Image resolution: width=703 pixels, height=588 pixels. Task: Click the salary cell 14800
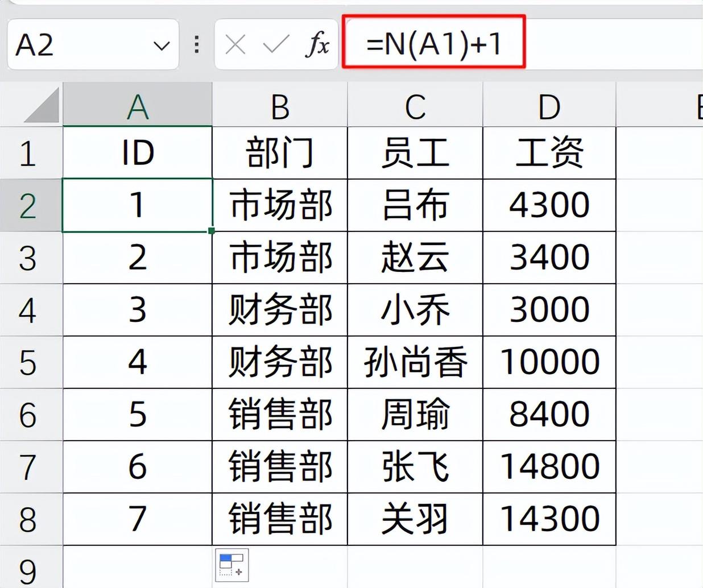click(549, 467)
